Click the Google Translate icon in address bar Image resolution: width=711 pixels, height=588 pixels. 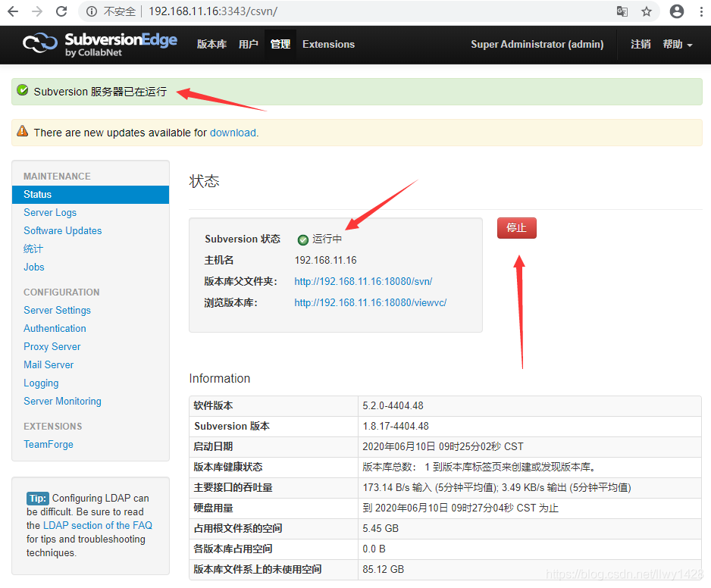click(x=622, y=12)
